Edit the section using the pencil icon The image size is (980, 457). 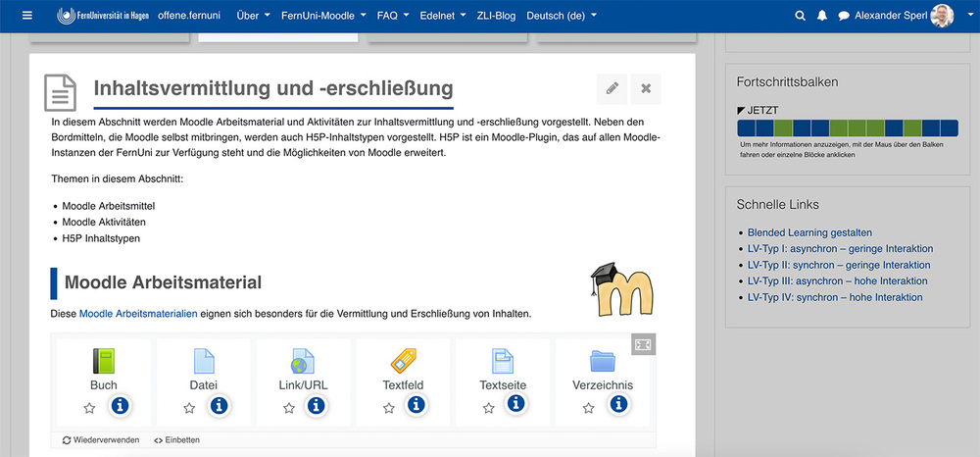pos(612,89)
